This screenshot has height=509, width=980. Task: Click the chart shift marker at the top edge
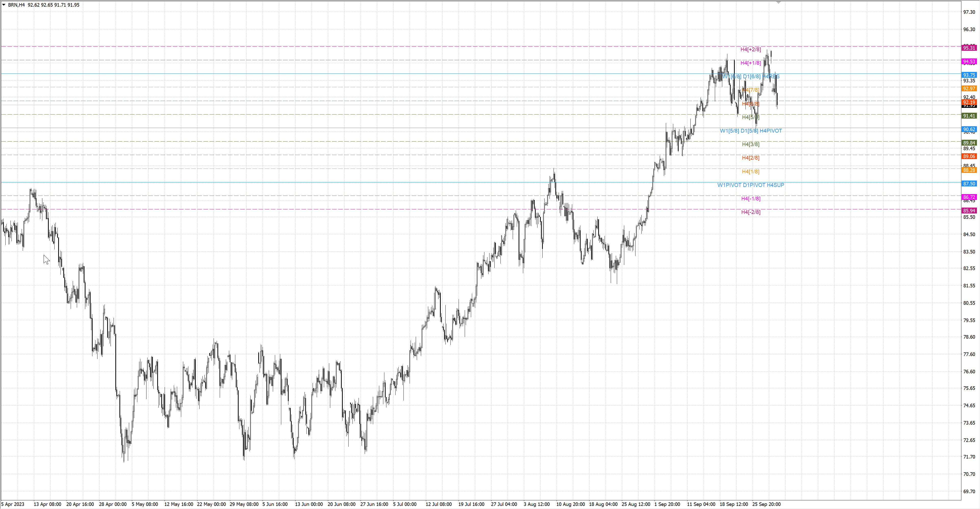point(778,3)
